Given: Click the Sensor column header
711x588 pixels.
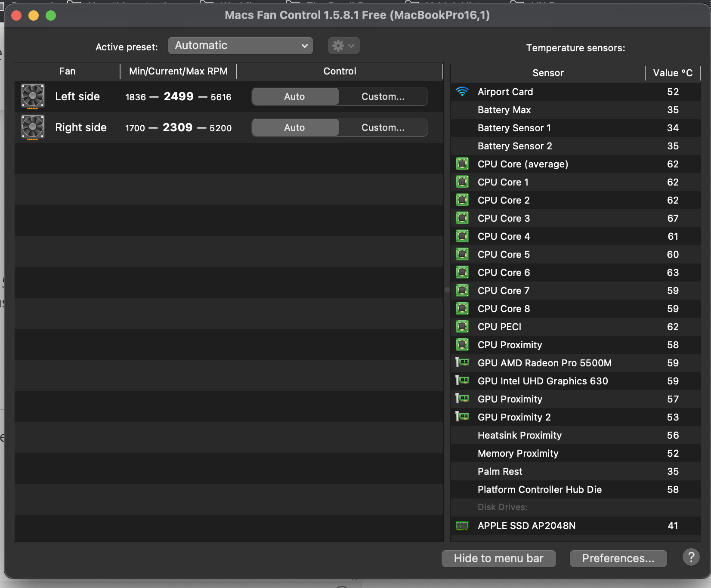Looking at the screenshot, I should coord(548,73).
